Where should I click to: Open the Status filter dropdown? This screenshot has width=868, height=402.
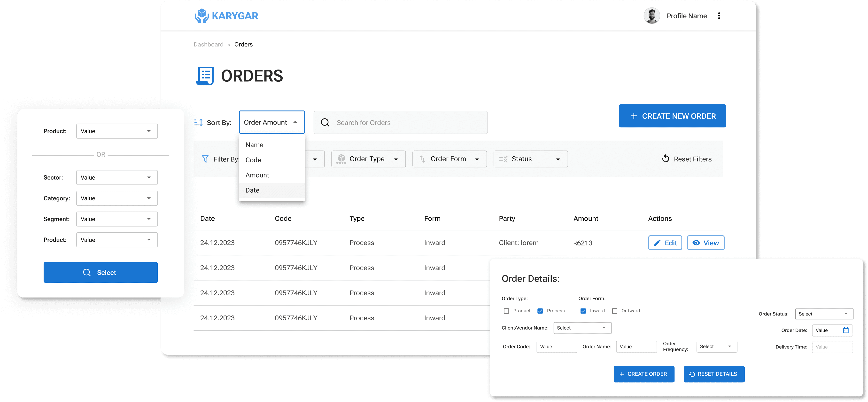(530, 159)
